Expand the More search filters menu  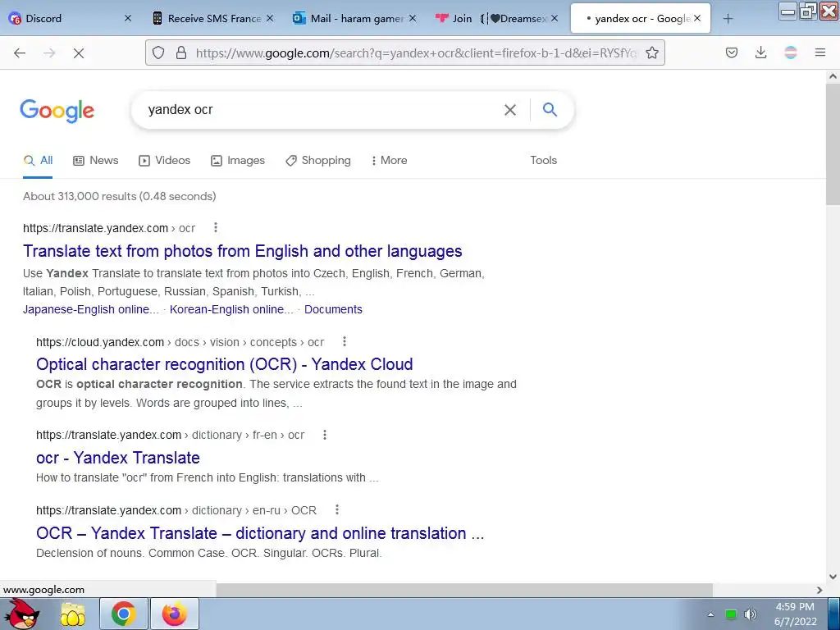[389, 160]
